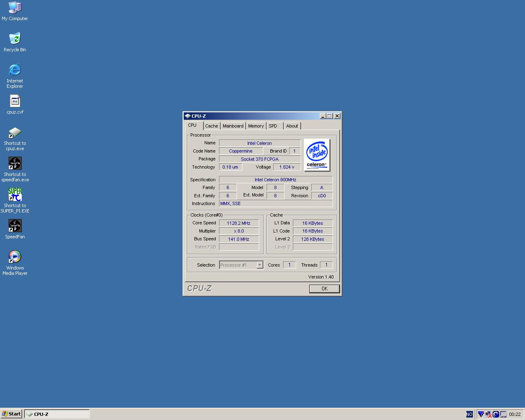This screenshot has width=525, height=420.
Task: Click the Cores count field
Action: point(289,265)
